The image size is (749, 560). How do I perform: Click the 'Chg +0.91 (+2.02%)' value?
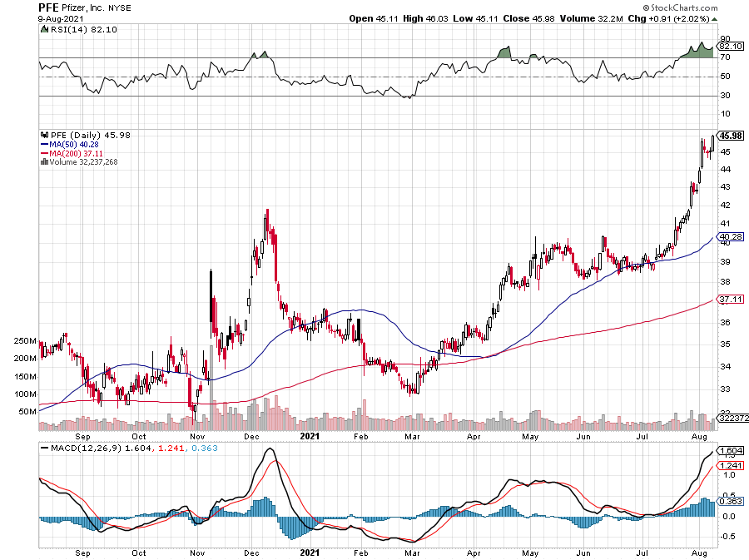pos(668,18)
